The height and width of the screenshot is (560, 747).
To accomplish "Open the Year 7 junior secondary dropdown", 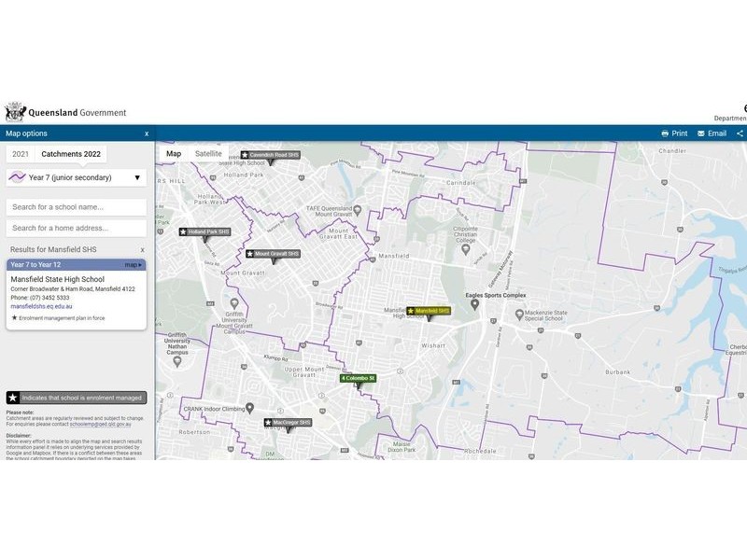I will (76, 177).
